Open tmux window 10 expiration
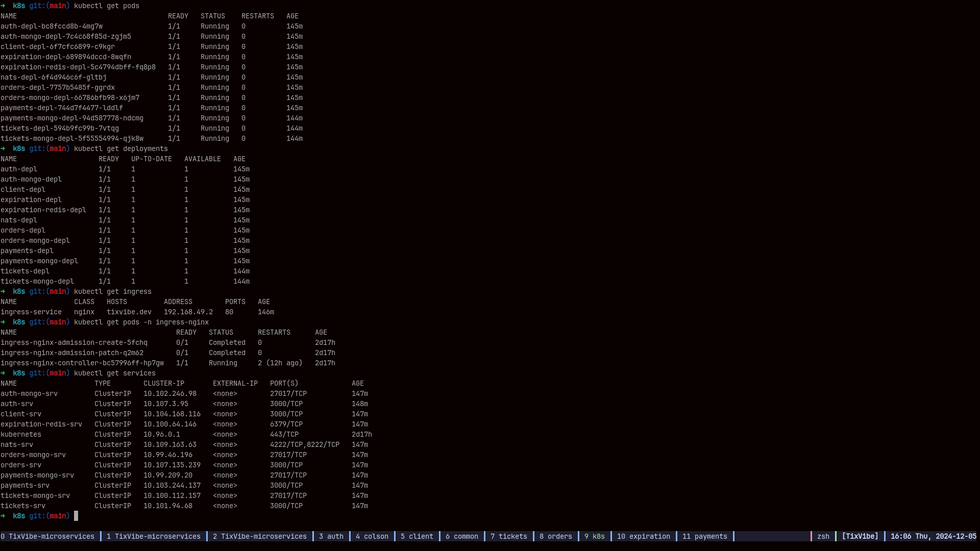Viewport: 980px width, 551px height. click(x=643, y=536)
